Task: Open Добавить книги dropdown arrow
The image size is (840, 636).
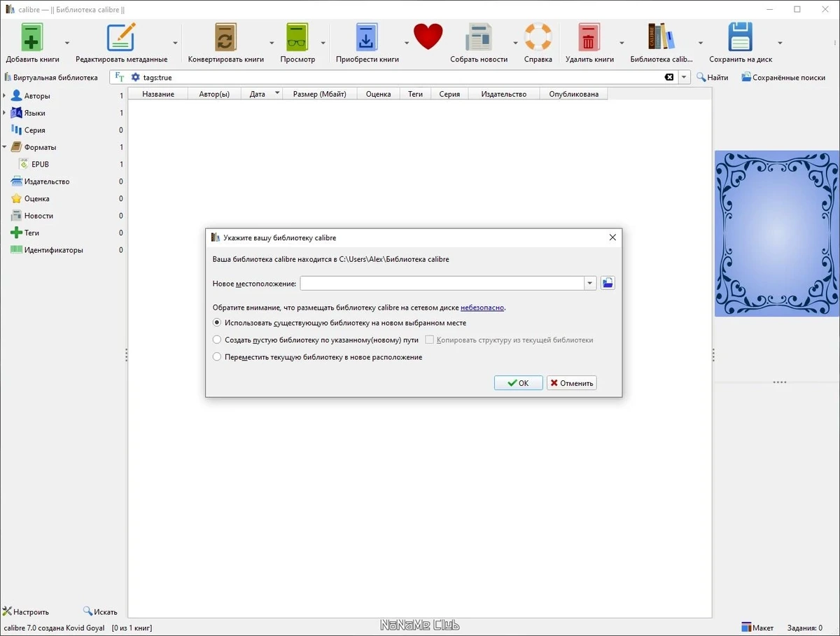Action: pyautogui.click(x=67, y=43)
